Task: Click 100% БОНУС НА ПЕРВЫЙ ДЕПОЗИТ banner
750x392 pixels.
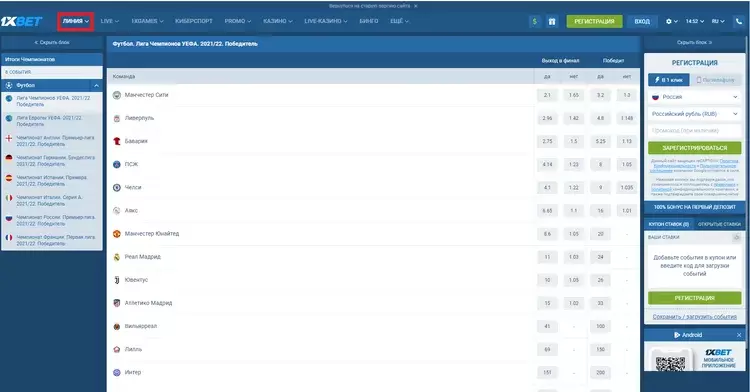Action: 695,207
